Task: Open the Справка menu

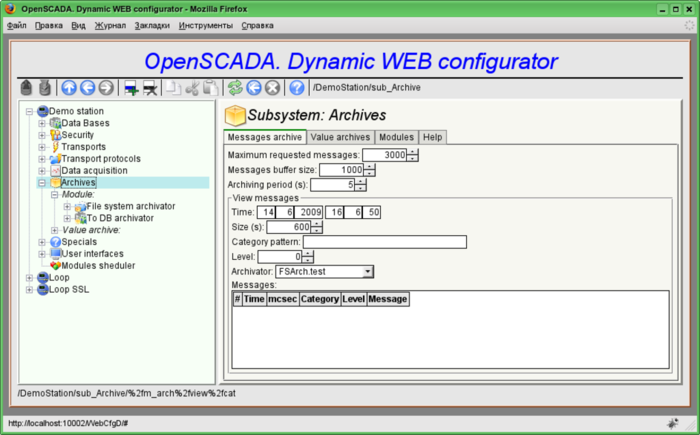Action: [x=258, y=25]
